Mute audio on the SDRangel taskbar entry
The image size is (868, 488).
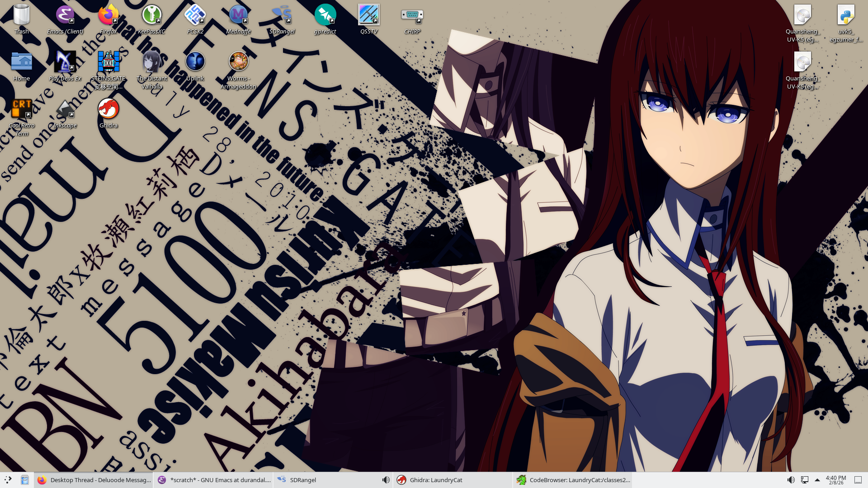pyautogui.click(x=386, y=480)
